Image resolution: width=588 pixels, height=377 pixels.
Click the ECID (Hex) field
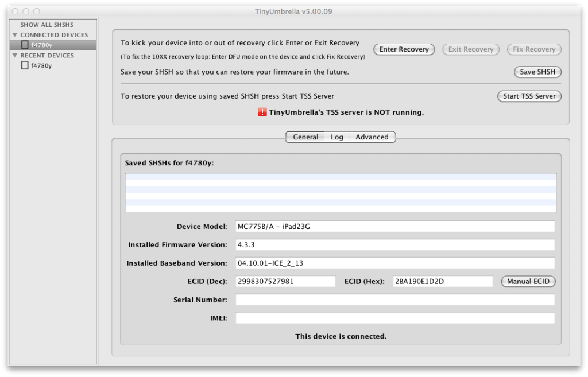pyautogui.click(x=443, y=281)
